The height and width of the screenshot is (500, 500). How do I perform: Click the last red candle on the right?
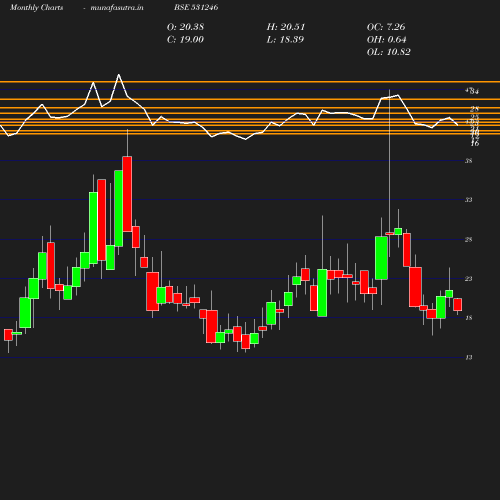[458, 304]
